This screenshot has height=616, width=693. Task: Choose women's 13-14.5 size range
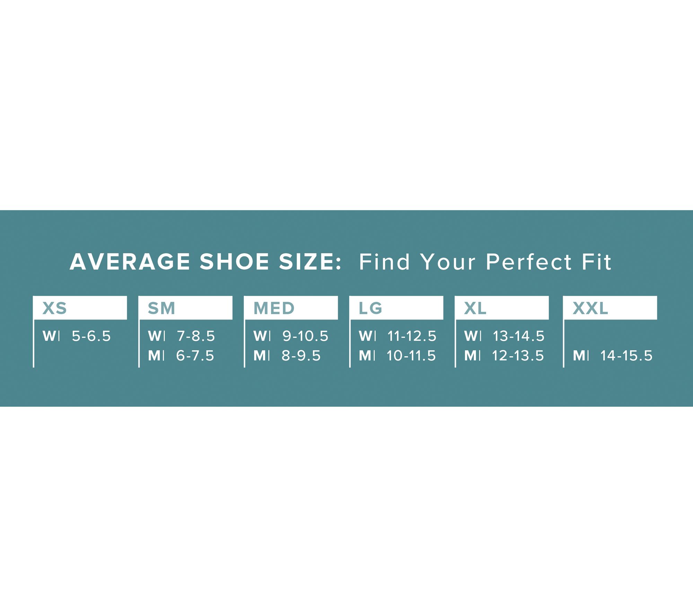click(518, 336)
